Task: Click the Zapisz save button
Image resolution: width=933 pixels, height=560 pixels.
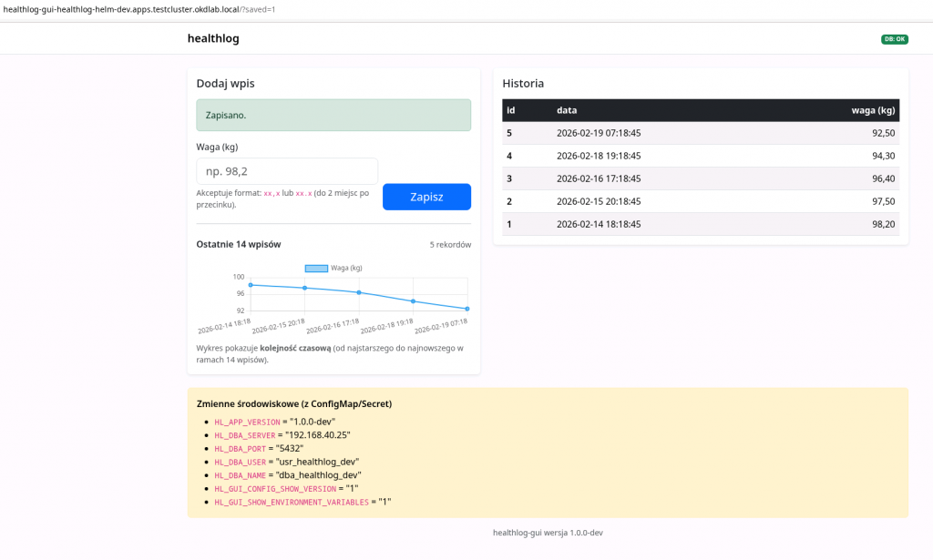Action: tap(426, 197)
